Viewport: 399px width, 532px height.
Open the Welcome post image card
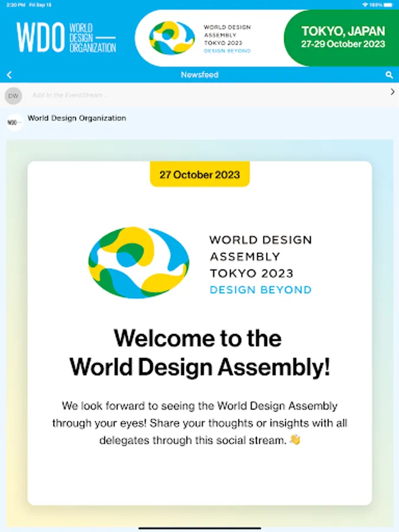point(200,333)
